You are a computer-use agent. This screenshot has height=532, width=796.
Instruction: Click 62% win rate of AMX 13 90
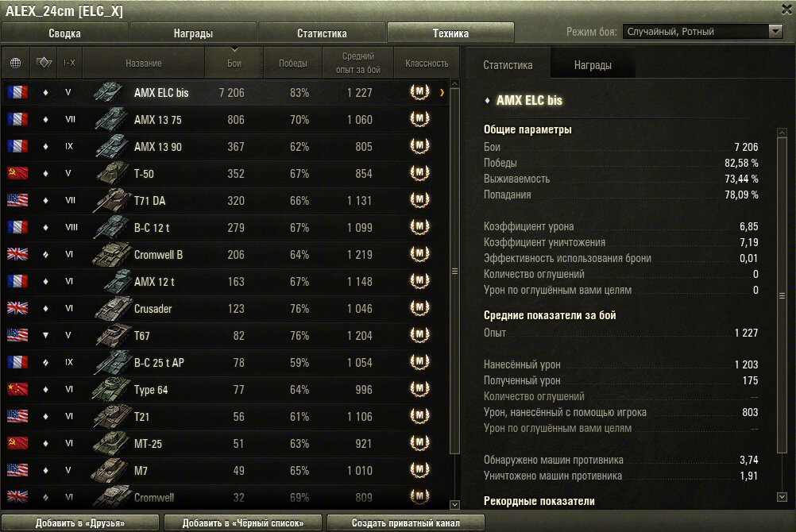click(x=299, y=147)
